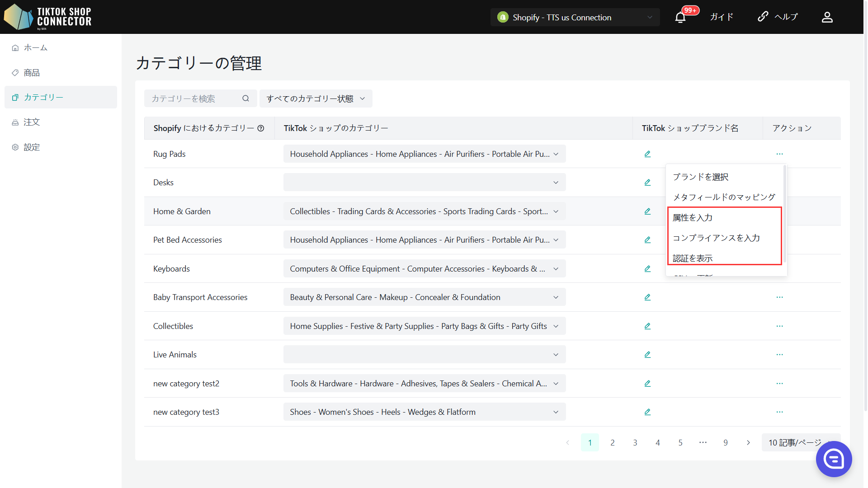
Task: Go to 商品 in the sidebar
Action: tap(61, 73)
